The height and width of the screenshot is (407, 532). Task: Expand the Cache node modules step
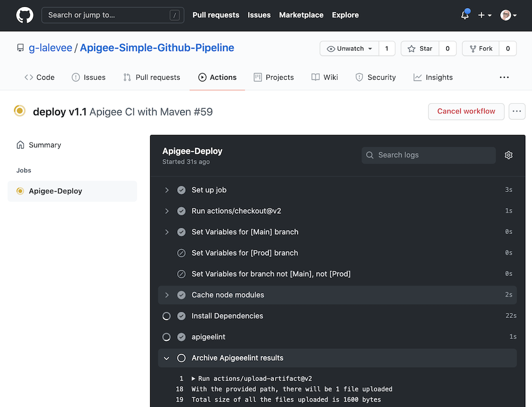tap(167, 295)
